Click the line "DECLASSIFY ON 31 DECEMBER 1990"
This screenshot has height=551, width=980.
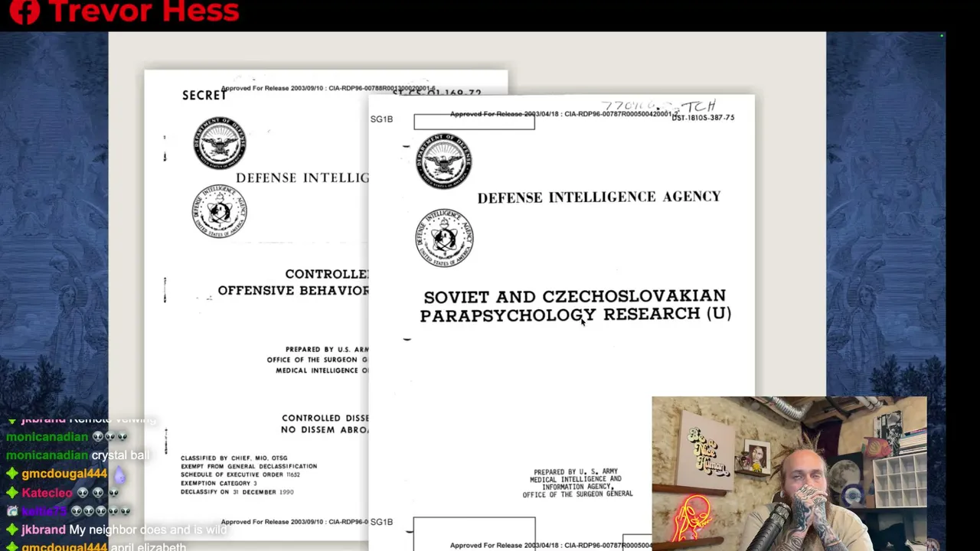tap(237, 492)
